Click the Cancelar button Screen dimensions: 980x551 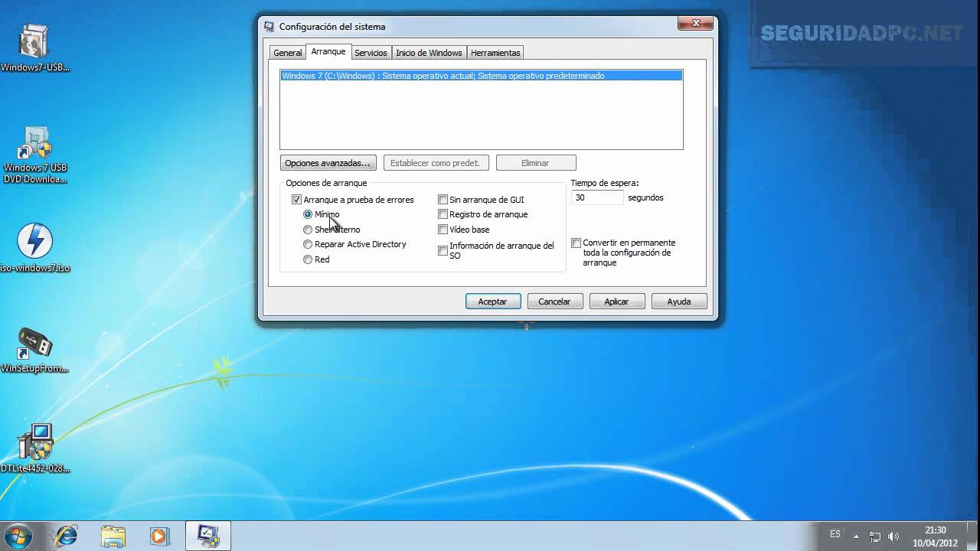pos(554,302)
